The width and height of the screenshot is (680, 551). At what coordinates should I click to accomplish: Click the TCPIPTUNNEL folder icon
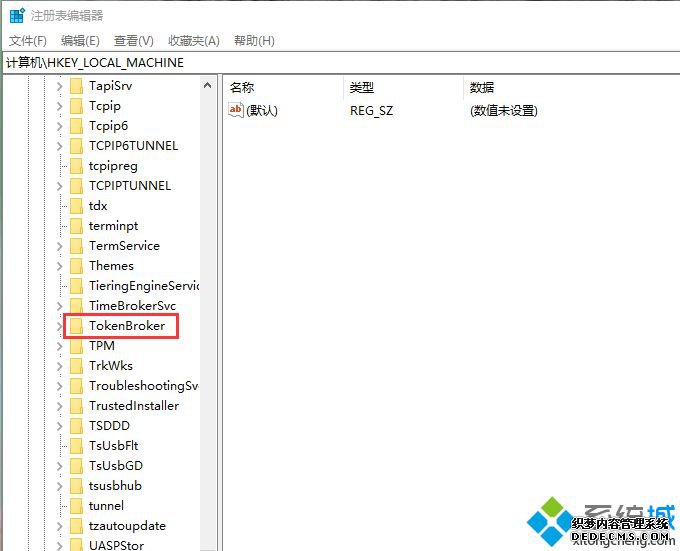point(76,186)
